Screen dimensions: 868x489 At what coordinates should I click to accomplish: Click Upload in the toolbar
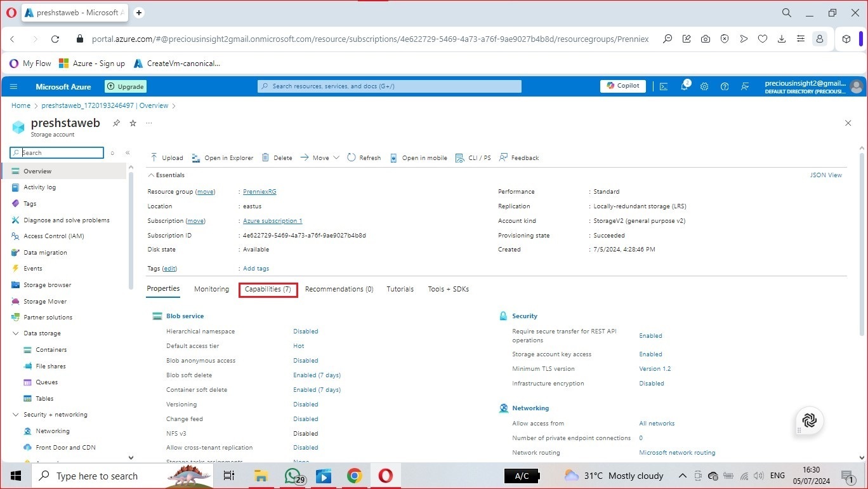167,157
